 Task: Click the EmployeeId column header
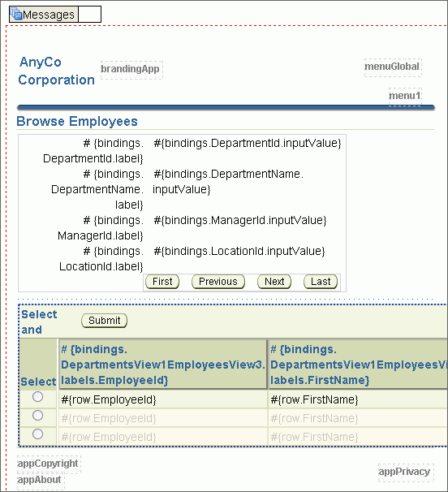pos(163,365)
